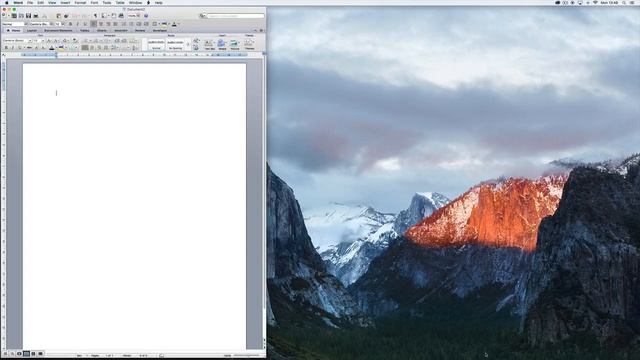
Task: Click shrink font icon in ribbon
Action: [56, 40]
